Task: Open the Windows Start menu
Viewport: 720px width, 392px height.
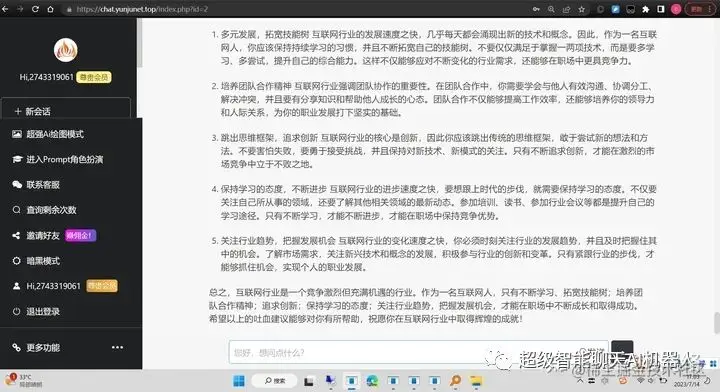Action: tap(239, 381)
